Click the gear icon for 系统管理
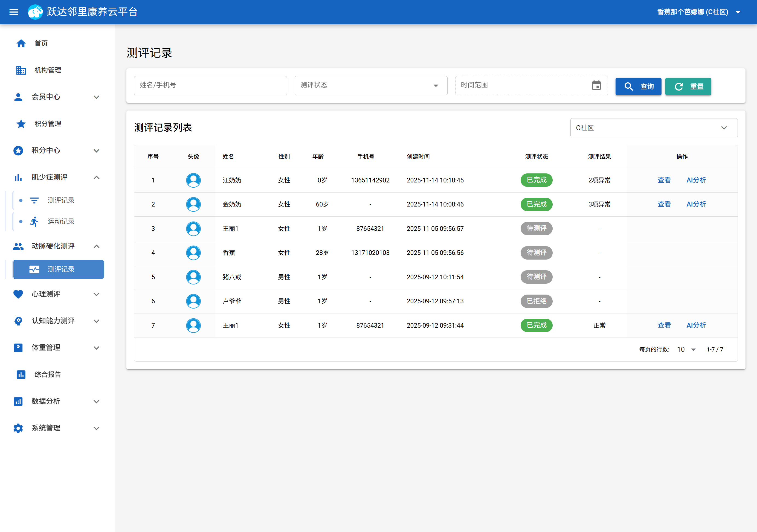Viewport: 757px width, 532px height. point(18,428)
